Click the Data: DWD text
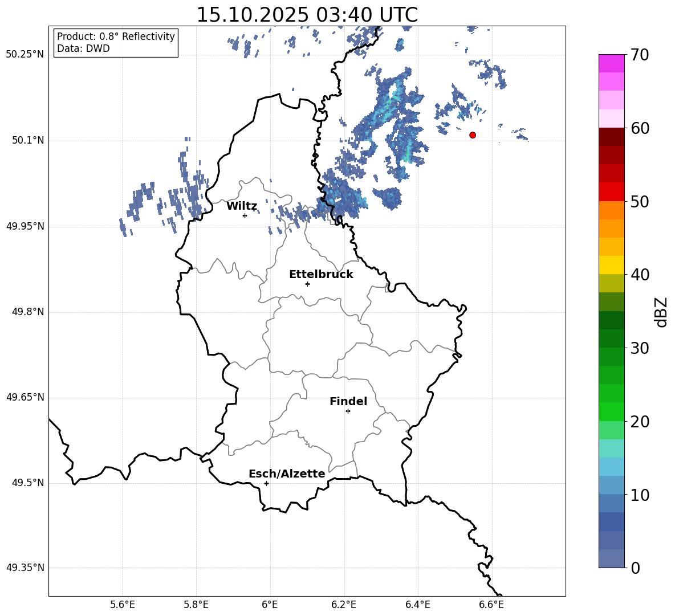Screen dimensions: 675x616 pyautogui.click(x=83, y=48)
